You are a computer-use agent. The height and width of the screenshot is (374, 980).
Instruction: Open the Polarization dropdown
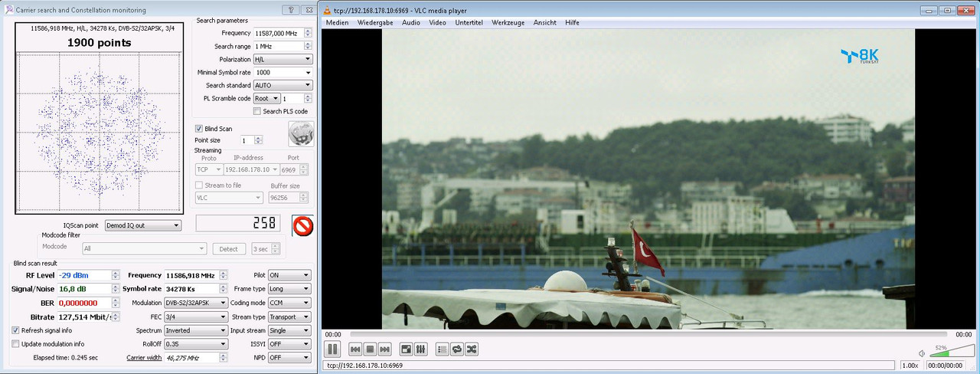pos(283,59)
